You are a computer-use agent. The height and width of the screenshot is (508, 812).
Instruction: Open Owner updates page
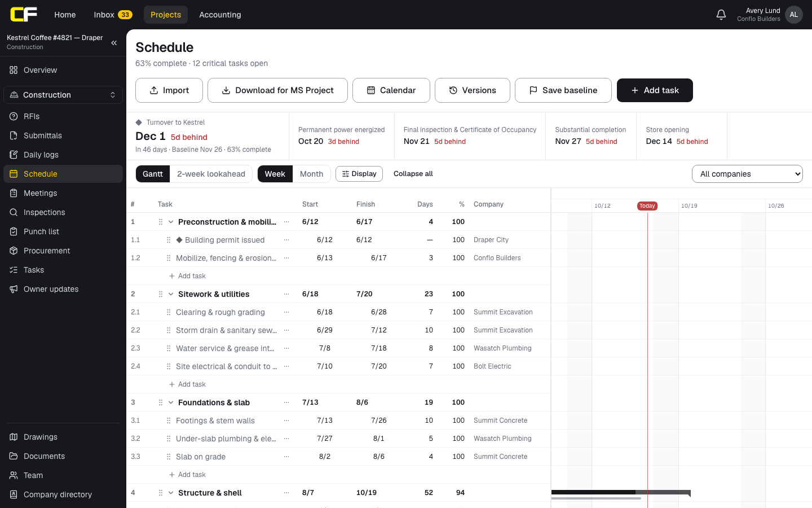tap(63, 289)
